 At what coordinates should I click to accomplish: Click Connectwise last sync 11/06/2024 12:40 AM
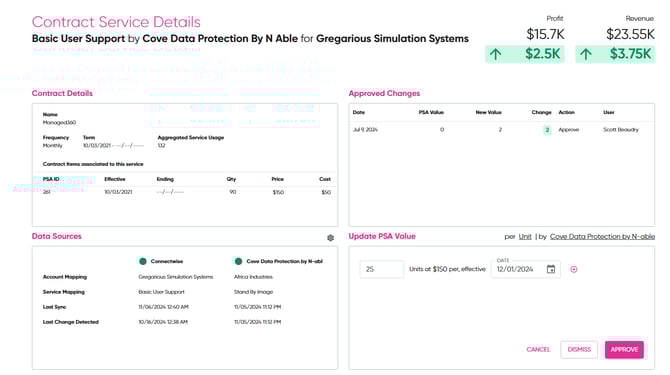pyautogui.click(x=163, y=307)
